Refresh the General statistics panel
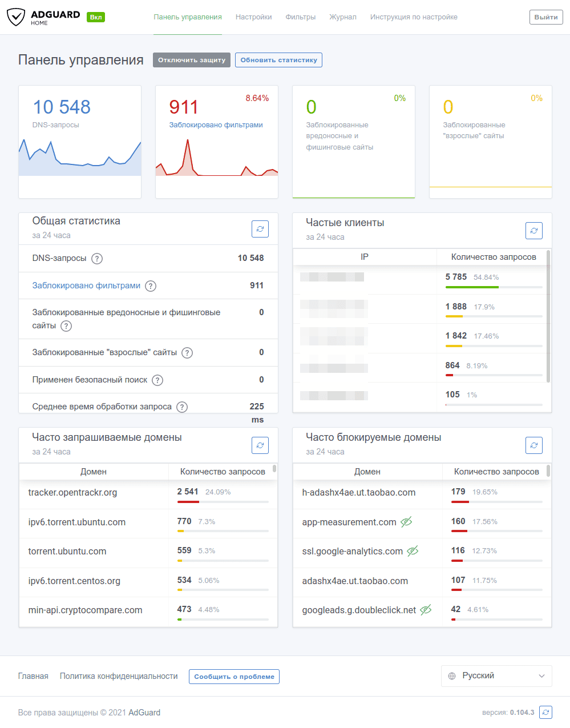 [260, 229]
